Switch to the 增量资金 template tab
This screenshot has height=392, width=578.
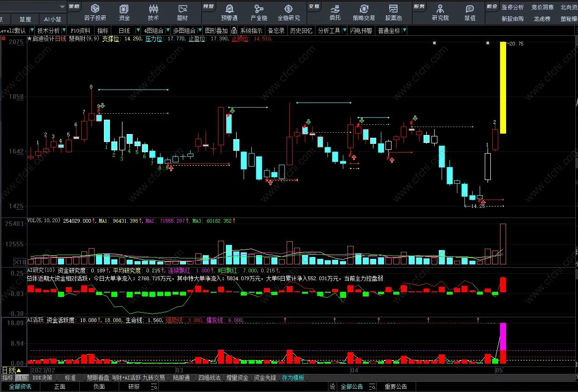[x=237, y=378]
